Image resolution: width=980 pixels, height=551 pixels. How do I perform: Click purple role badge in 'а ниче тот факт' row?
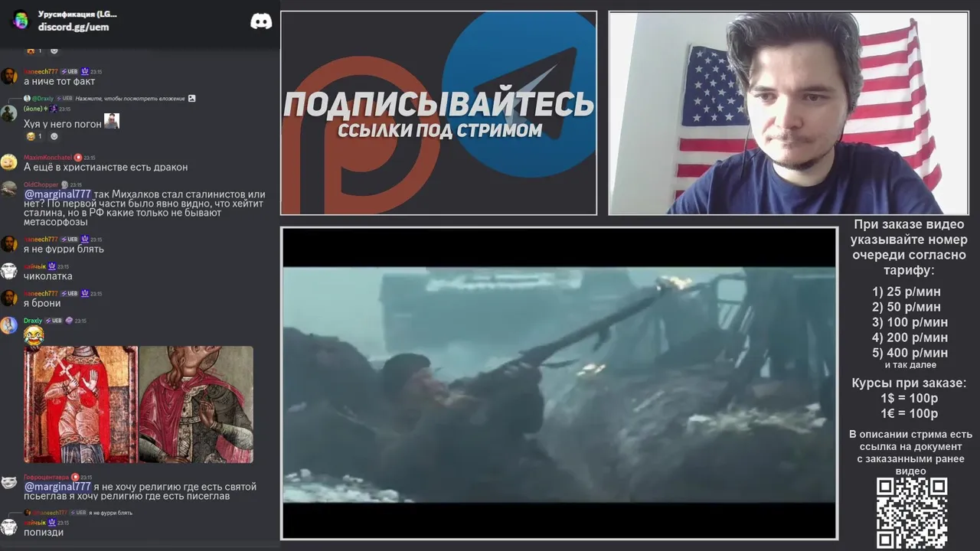(x=85, y=71)
